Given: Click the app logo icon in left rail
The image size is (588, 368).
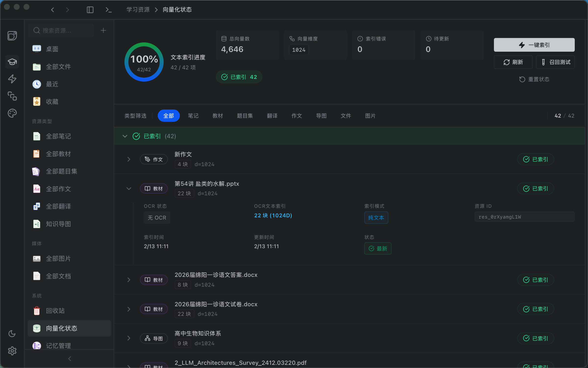Looking at the screenshot, I should click(x=12, y=36).
